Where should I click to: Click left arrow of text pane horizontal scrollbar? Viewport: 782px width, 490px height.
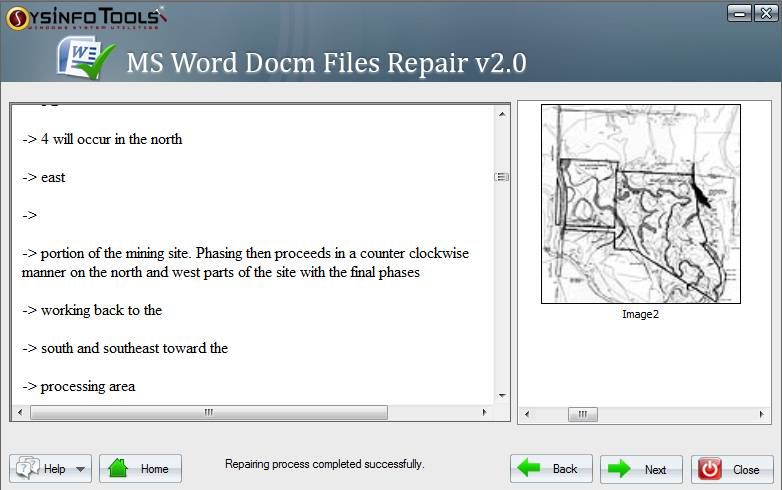(x=20, y=412)
